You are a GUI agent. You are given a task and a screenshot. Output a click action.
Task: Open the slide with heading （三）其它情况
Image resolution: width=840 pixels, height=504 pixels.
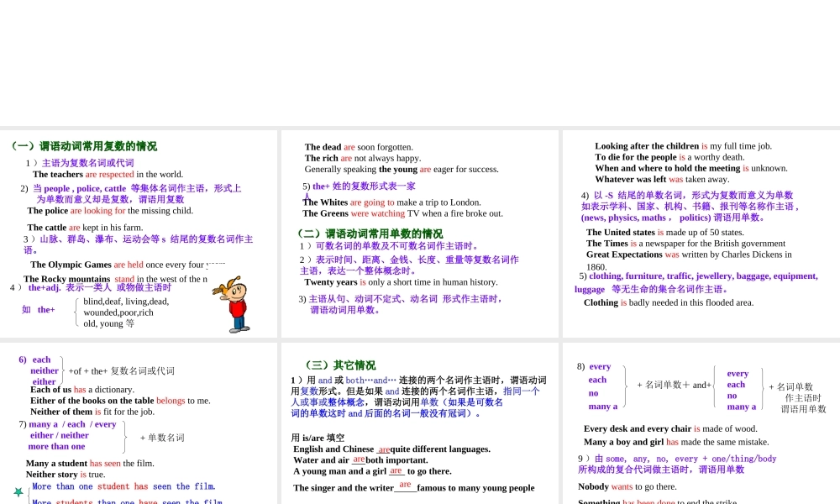pos(420,424)
